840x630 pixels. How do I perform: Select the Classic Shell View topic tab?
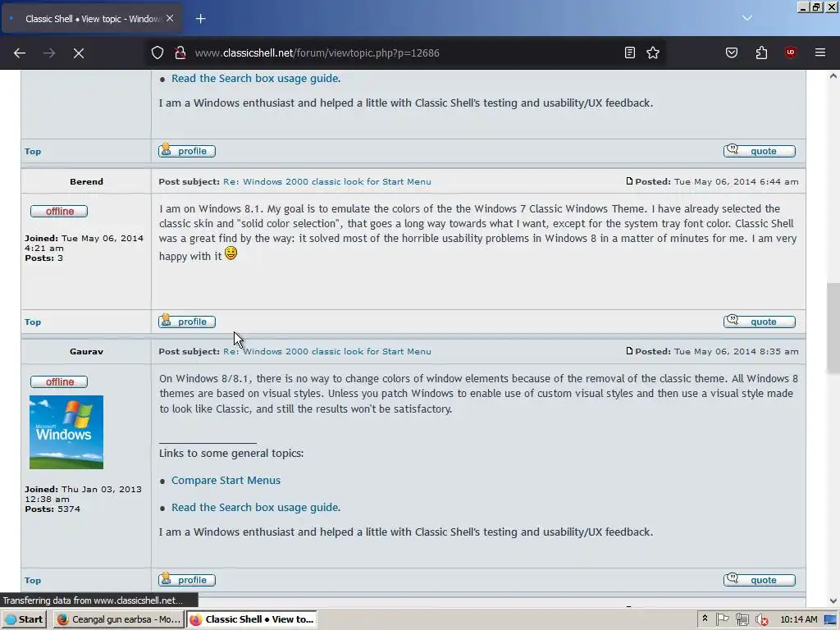[x=92, y=19]
